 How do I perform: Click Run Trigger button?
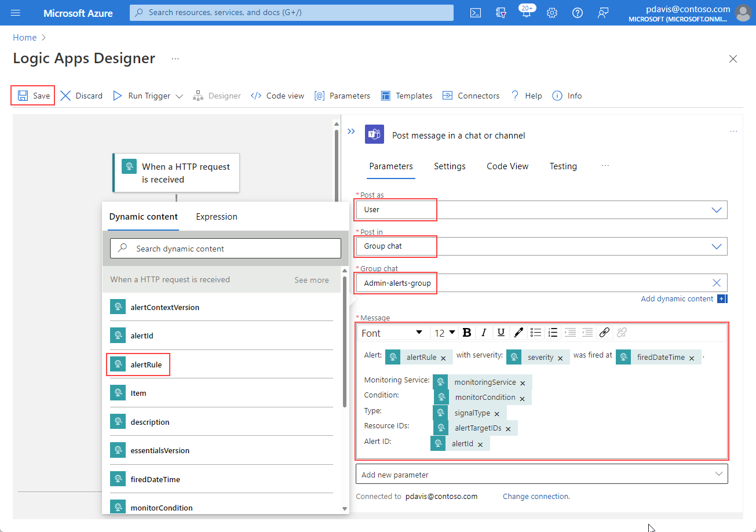coord(142,96)
